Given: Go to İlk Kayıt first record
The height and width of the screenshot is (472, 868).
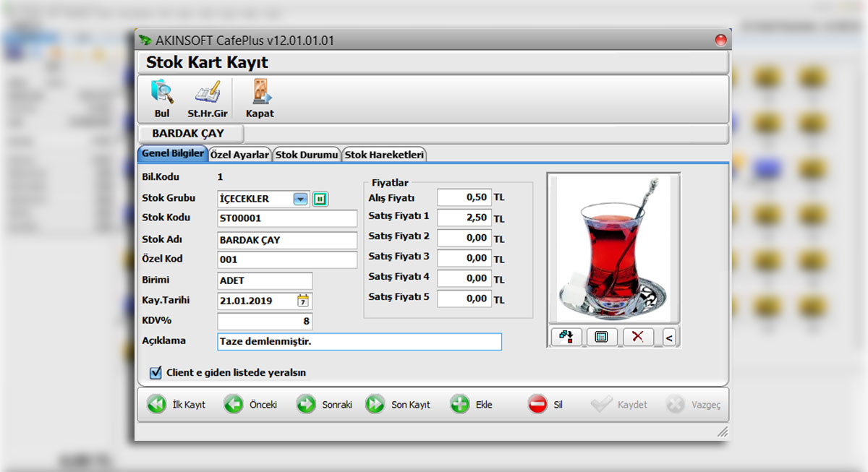Looking at the screenshot, I should [x=177, y=405].
